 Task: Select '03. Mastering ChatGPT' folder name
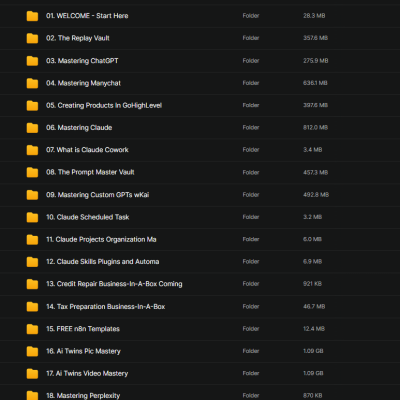82,61
